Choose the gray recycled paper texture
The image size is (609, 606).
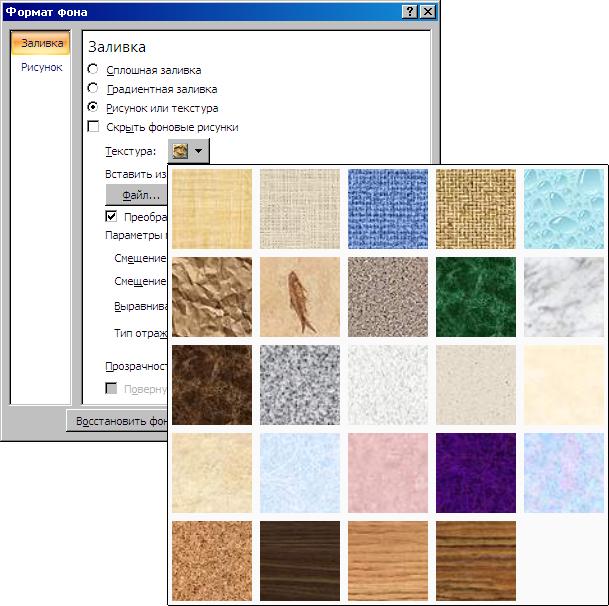point(476,385)
